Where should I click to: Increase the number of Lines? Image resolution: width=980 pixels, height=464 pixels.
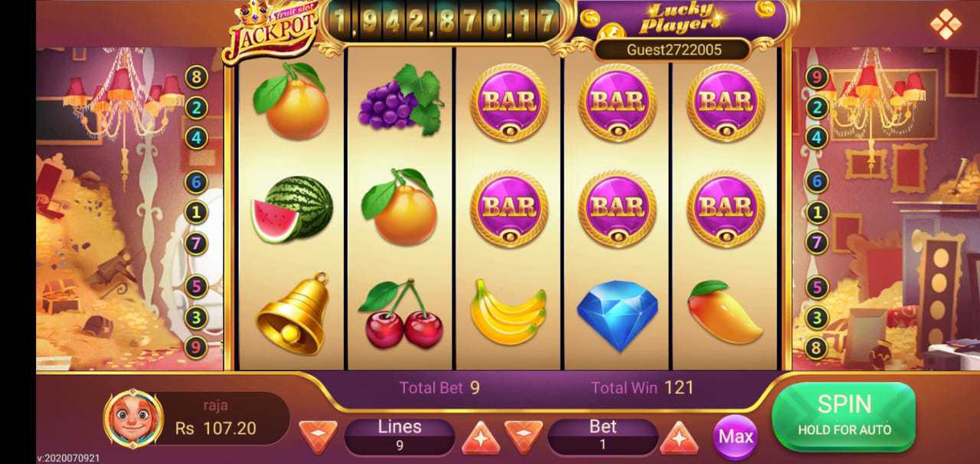click(x=480, y=437)
